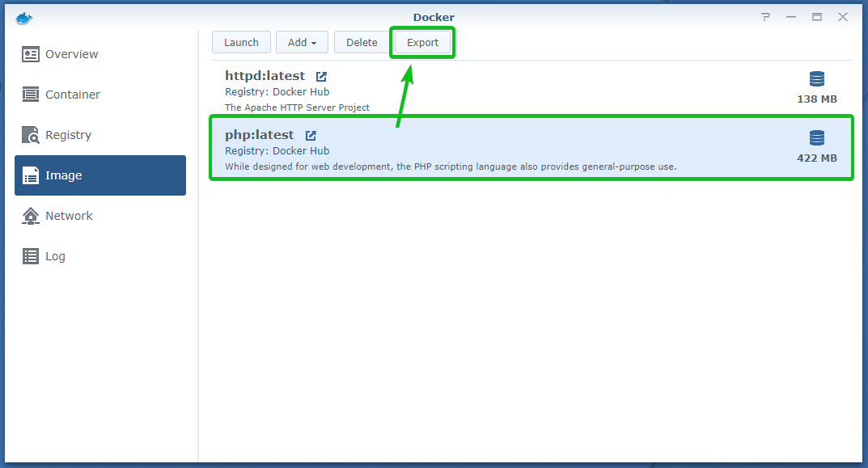Click 'Registry: Docker Hub' under httpd:latest
The height and width of the screenshot is (468, 868).
click(x=277, y=92)
